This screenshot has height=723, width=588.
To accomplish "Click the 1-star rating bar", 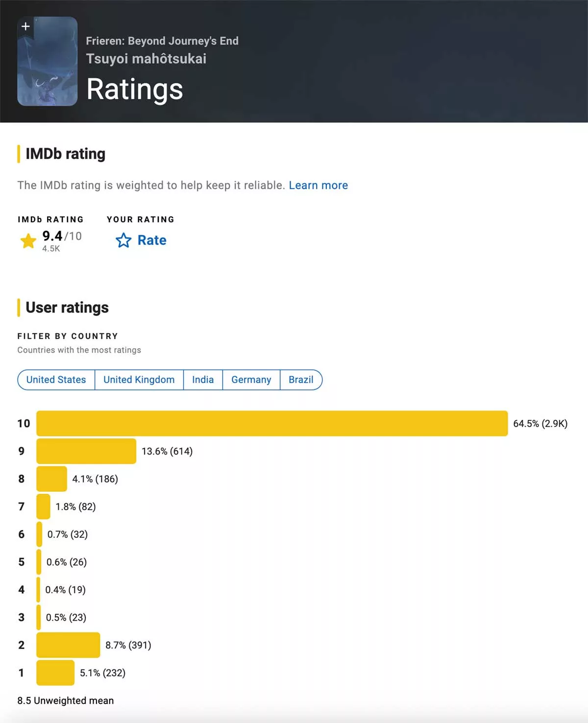I will click(55, 673).
